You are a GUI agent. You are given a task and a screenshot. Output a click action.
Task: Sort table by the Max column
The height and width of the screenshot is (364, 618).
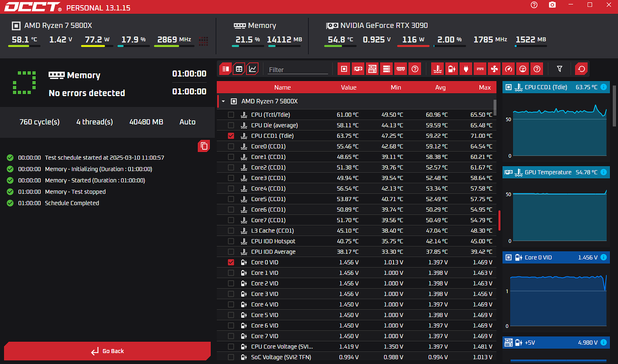(485, 87)
